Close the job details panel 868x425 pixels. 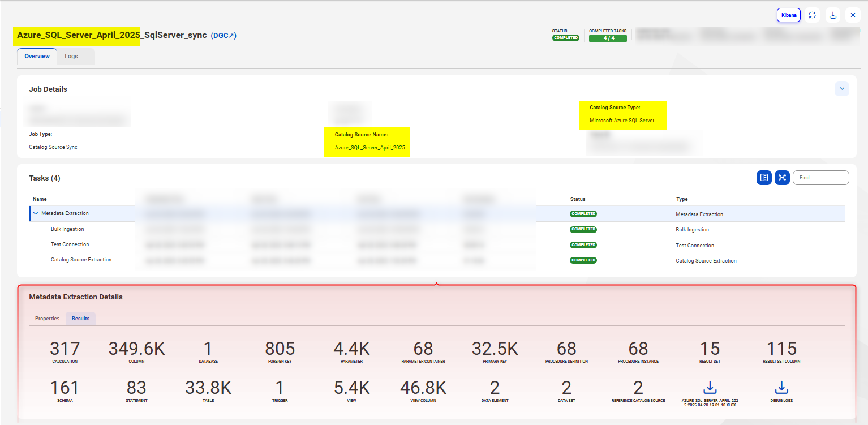pos(853,15)
